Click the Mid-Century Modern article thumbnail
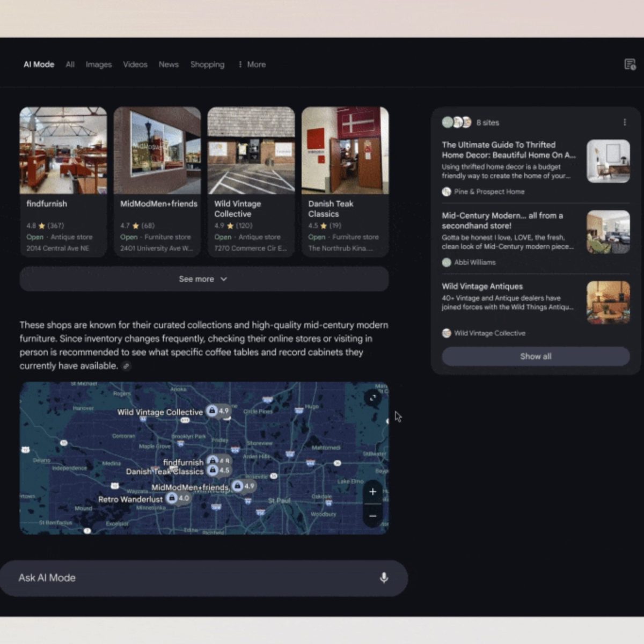The width and height of the screenshot is (644, 644). click(608, 232)
